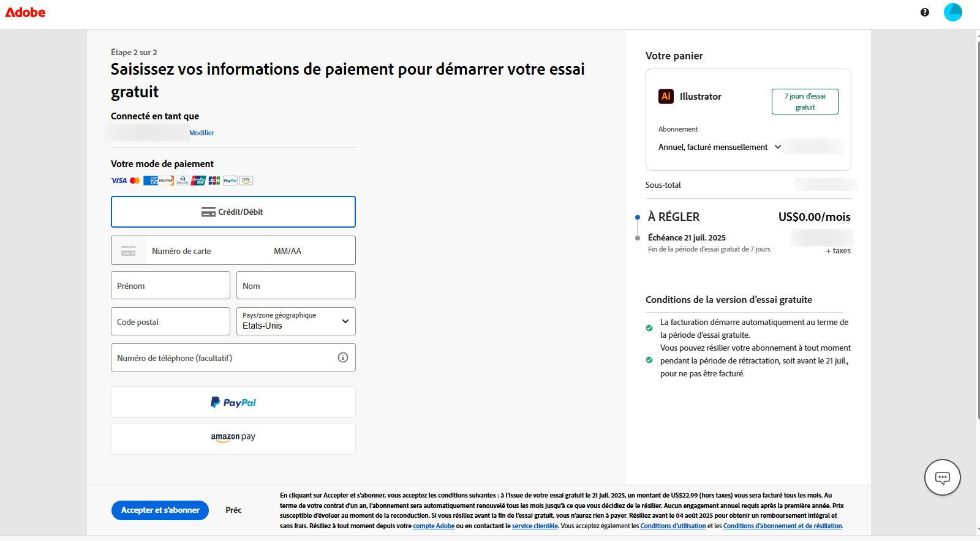Click the Échéance 21 juil. 2025 text
The image size is (980, 541).
pos(687,237)
